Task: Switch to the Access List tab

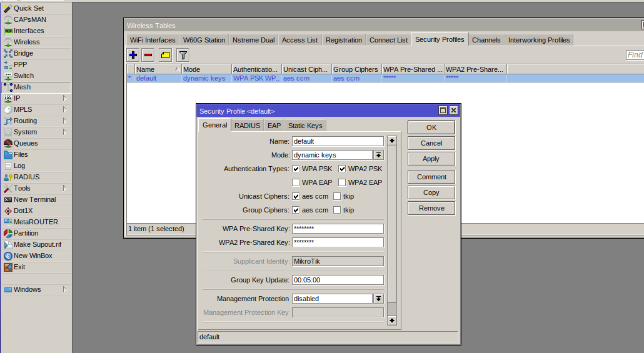Action: (x=299, y=40)
